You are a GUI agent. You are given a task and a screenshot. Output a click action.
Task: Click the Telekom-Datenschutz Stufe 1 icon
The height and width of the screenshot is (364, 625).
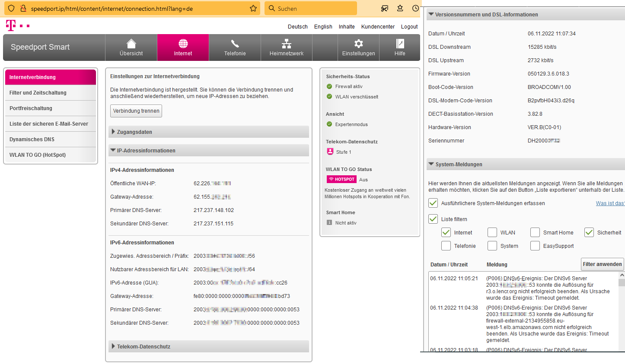(330, 152)
